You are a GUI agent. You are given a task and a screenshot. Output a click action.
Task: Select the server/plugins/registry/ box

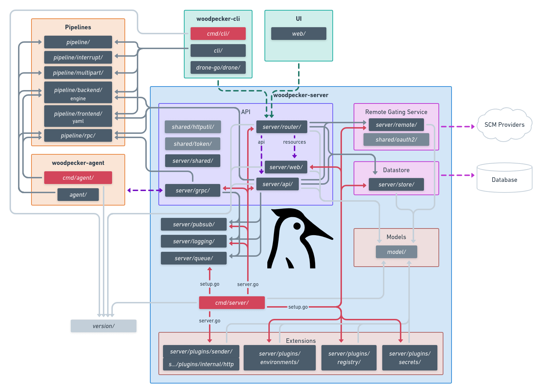[x=349, y=358]
